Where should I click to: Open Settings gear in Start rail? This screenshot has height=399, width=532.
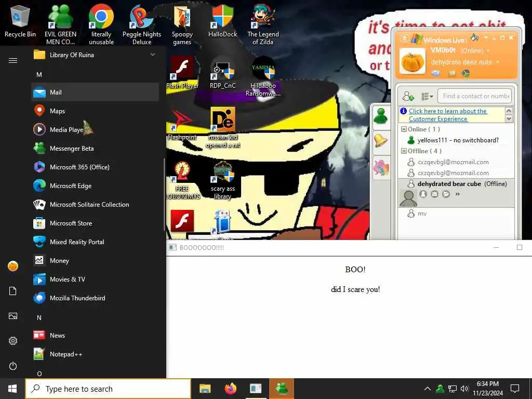(13, 341)
